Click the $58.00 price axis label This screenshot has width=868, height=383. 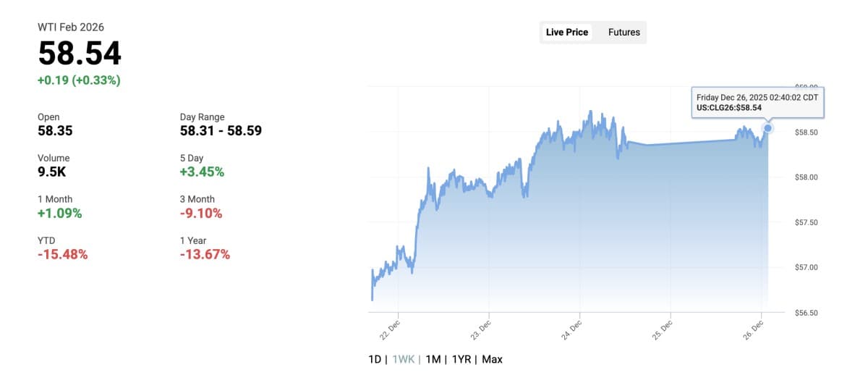(x=806, y=177)
